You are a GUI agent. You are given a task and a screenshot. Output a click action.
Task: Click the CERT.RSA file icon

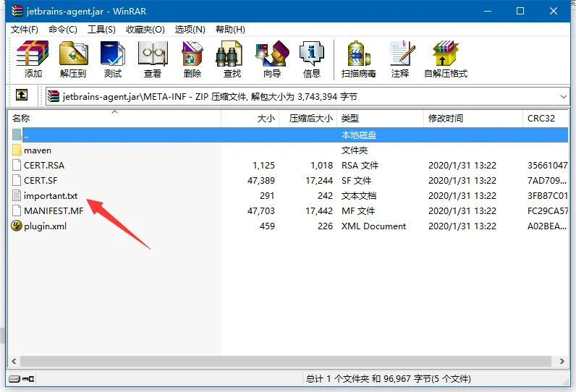click(x=17, y=165)
